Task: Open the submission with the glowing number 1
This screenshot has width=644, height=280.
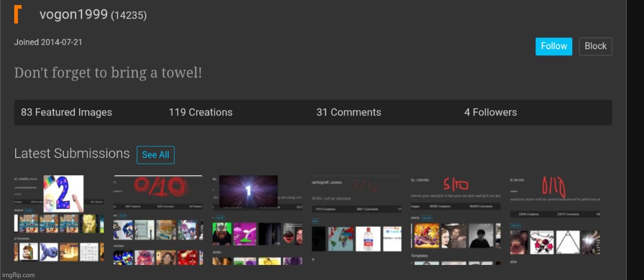Action: pos(257,220)
